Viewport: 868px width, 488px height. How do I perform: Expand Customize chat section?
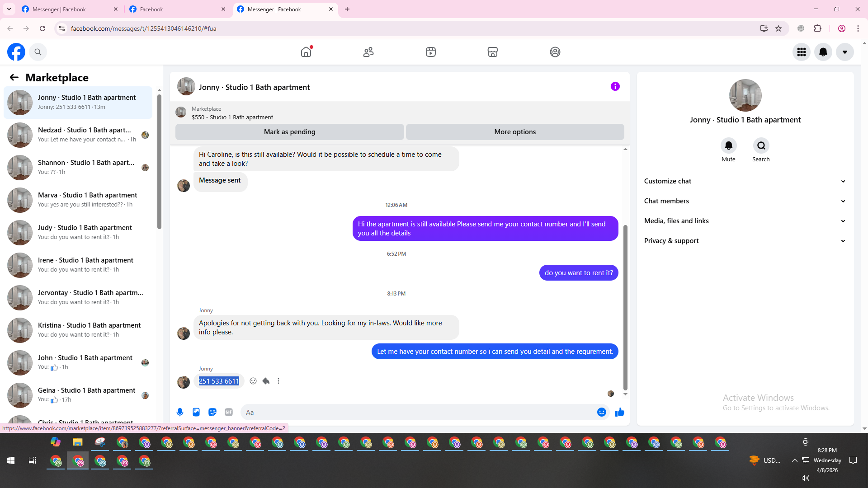point(745,181)
